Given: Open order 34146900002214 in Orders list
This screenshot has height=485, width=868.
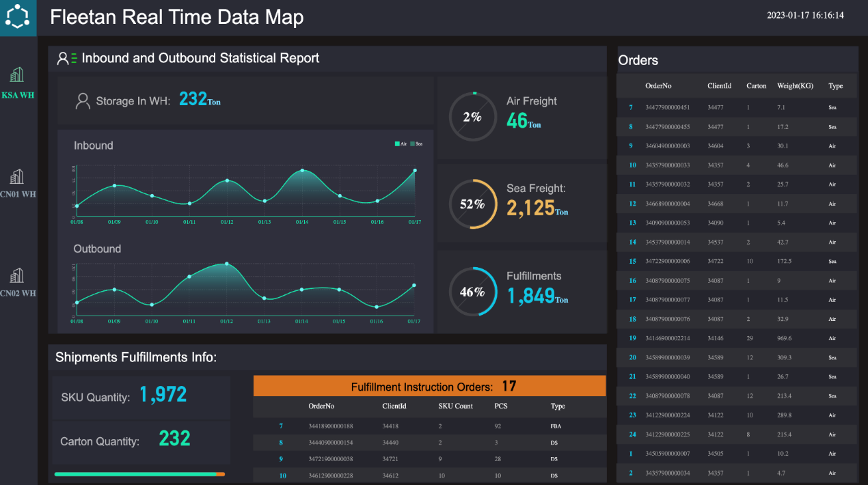Looking at the screenshot, I should [x=667, y=338].
